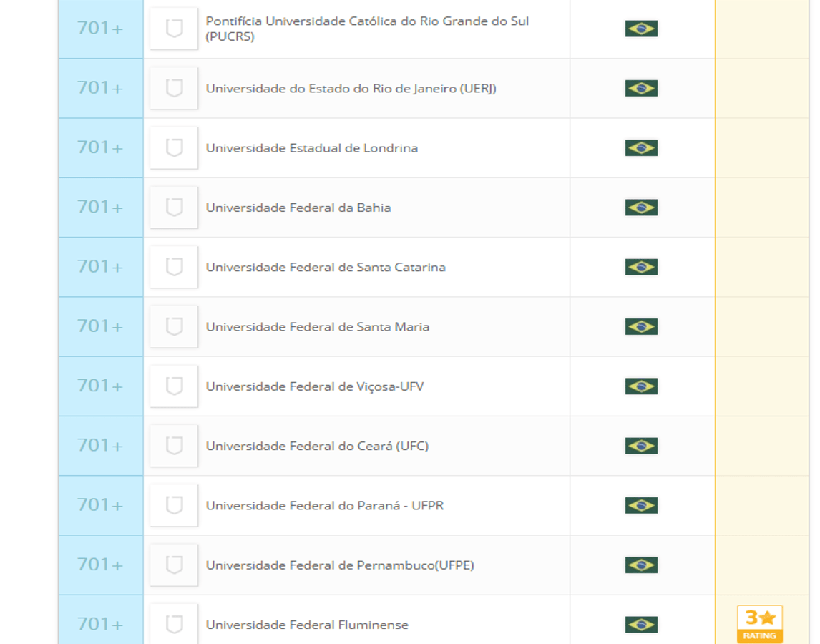Screen dimensions: 820x644
Task: Open Universidade Federal de Pernambuco(UFPE) link
Action: (340, 565)
